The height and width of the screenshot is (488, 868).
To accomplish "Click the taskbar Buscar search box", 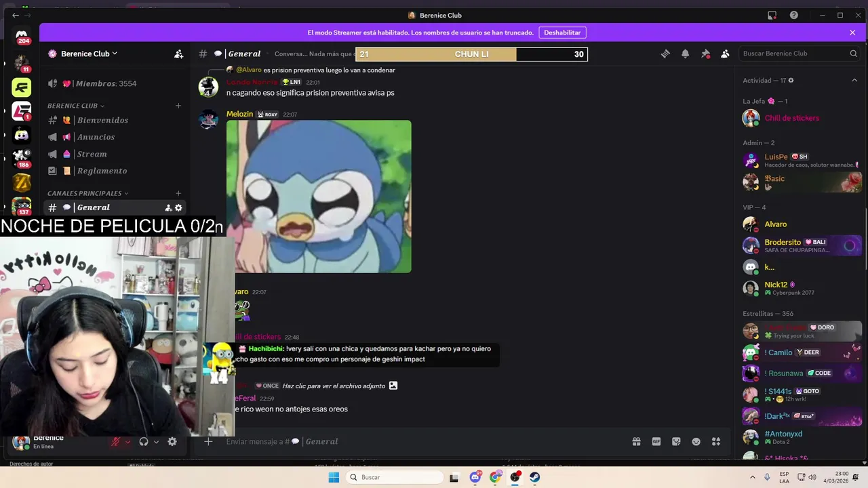I will pyautogui.click(x=396, y=477).
